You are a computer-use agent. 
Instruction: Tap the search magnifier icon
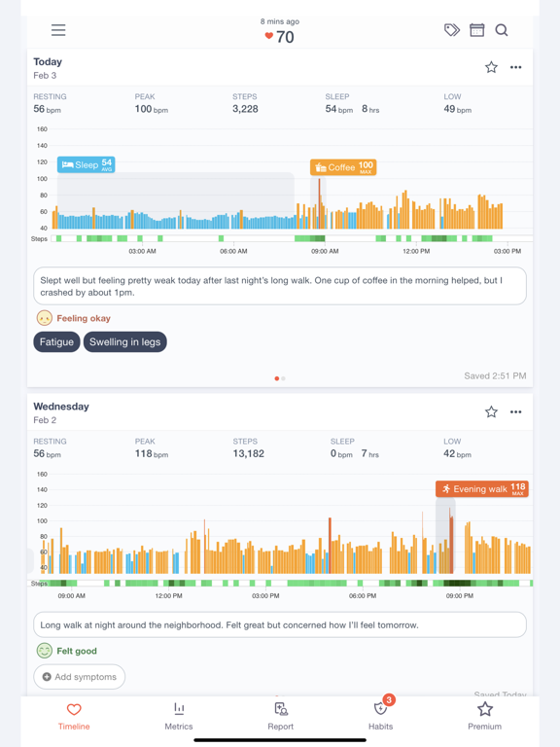502,30
